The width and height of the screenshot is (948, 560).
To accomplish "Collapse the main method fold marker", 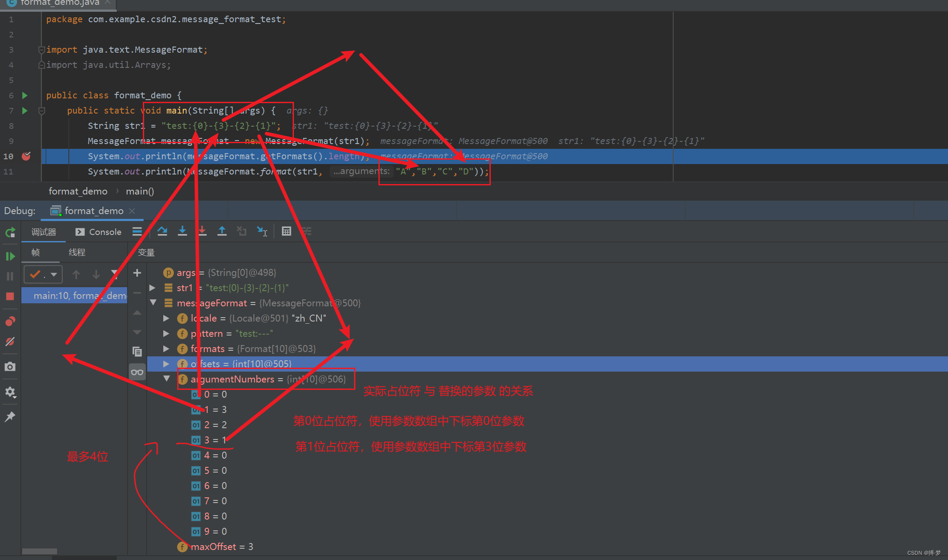I will 42,111.
